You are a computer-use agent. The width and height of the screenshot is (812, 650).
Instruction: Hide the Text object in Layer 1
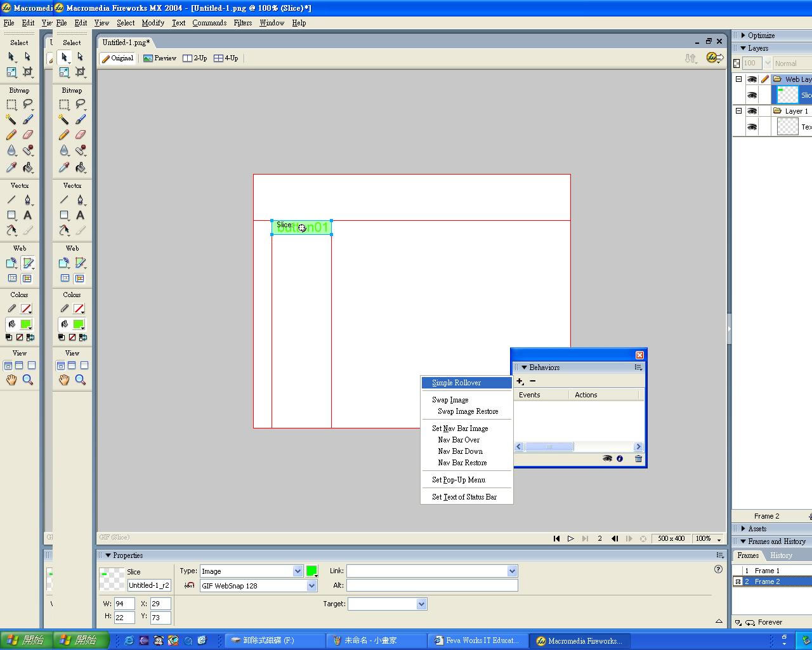[752, 127]
